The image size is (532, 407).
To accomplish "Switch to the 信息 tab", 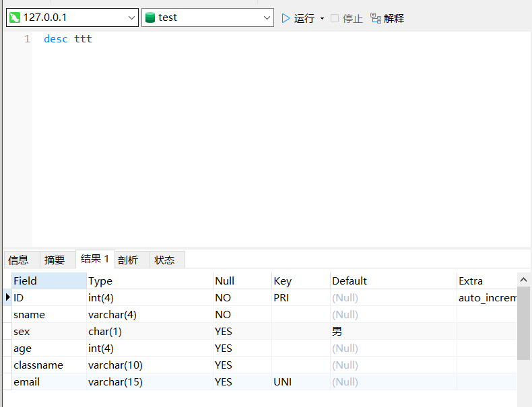I will coord(19,260).
